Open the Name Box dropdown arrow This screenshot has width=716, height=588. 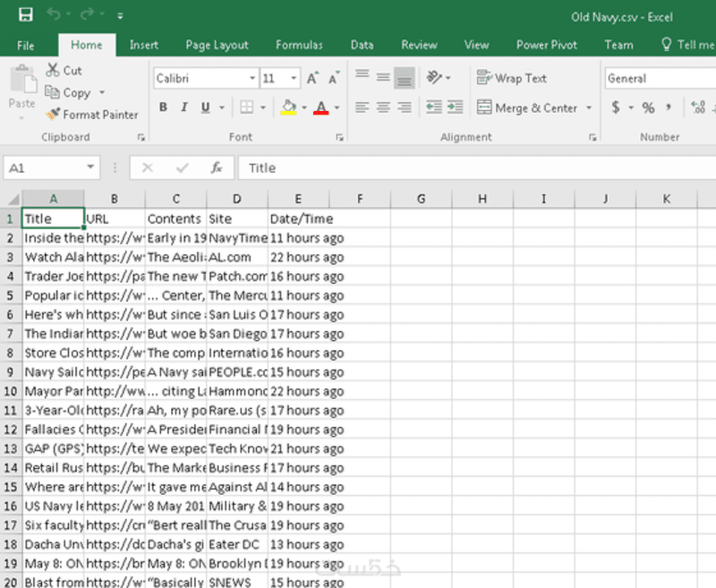tap(90, 167)
